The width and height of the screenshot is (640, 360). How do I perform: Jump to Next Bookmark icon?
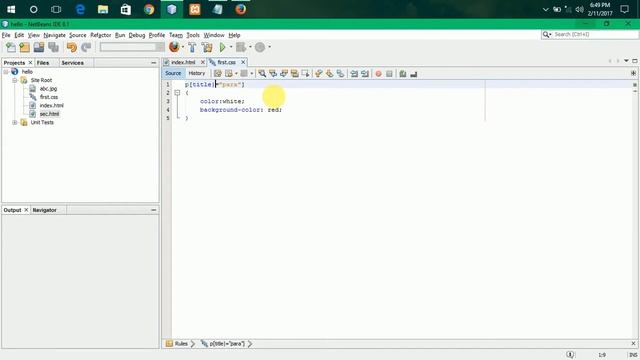point(329,73)
